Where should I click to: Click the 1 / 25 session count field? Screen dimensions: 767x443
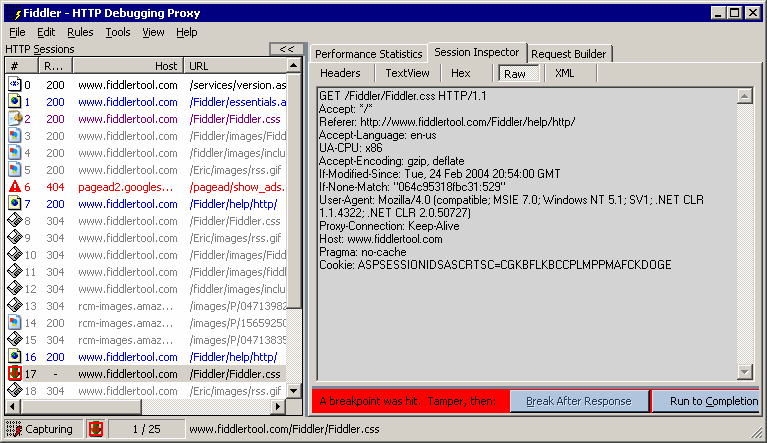(x=146, y=429)
